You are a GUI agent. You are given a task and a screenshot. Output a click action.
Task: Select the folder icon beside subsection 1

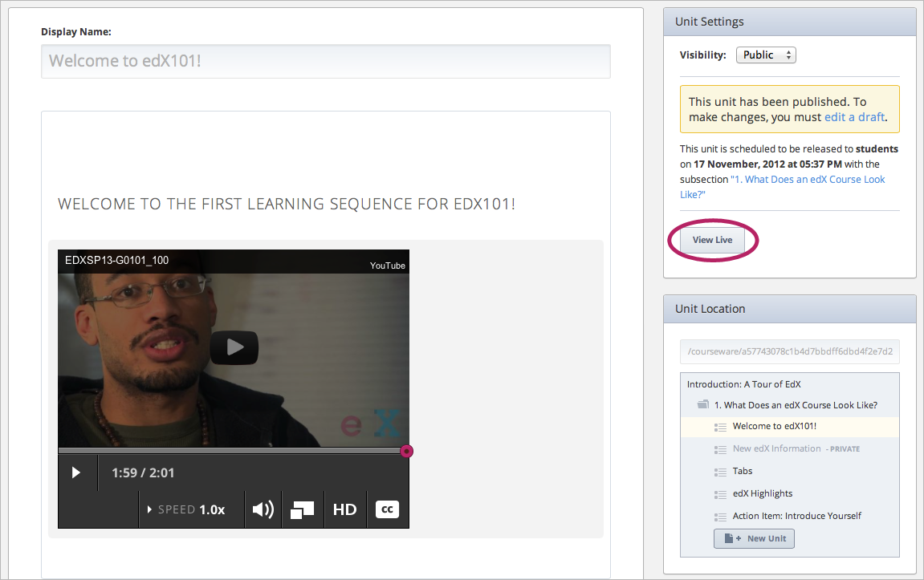[x=703, y=405]
